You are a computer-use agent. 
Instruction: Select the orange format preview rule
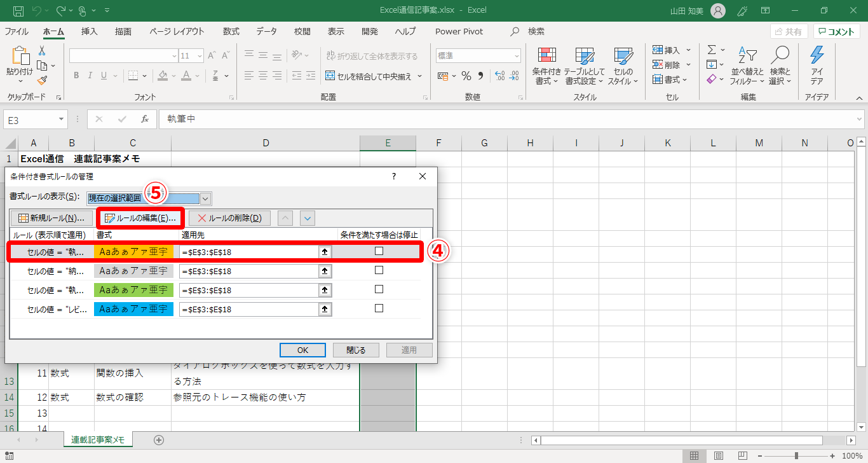coord(133,252)
